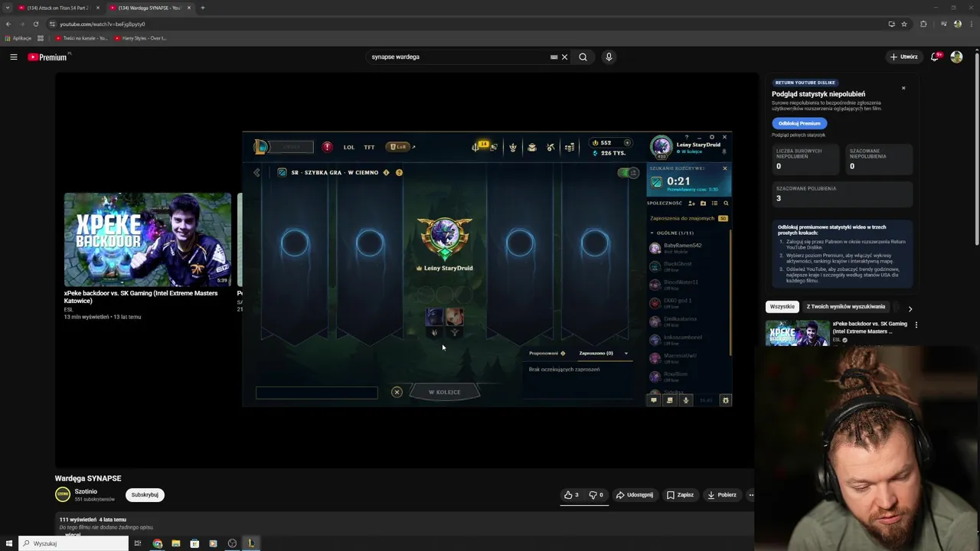Switch to the Zaproszono (0) tab
980x551 pixels.
coord(596,353)
